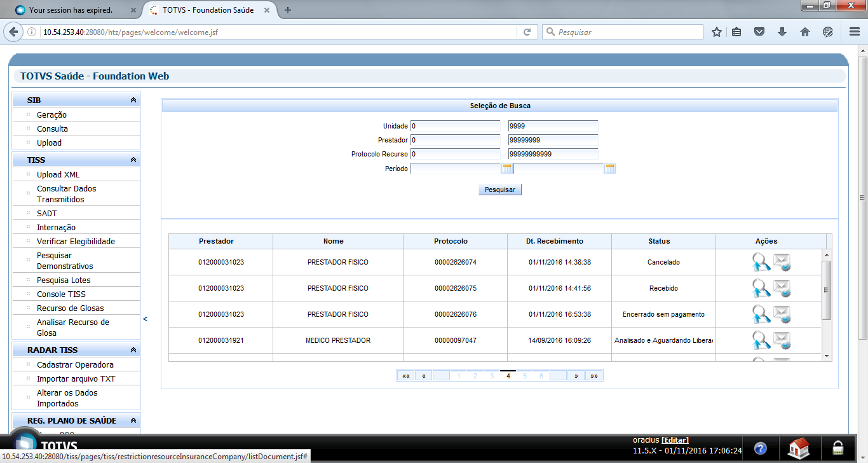Click browser back arrow button
The height and width of the screenshot is (463, 868).
[x=13, y=32]
